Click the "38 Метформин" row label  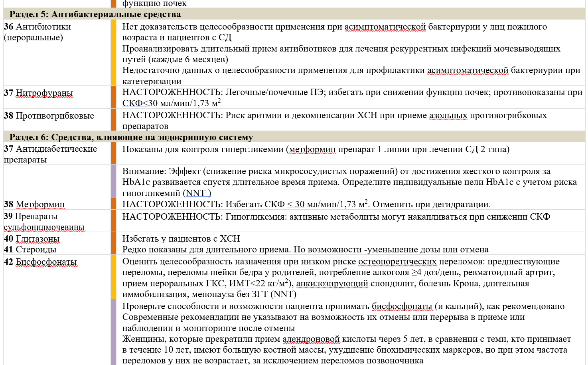34,204
